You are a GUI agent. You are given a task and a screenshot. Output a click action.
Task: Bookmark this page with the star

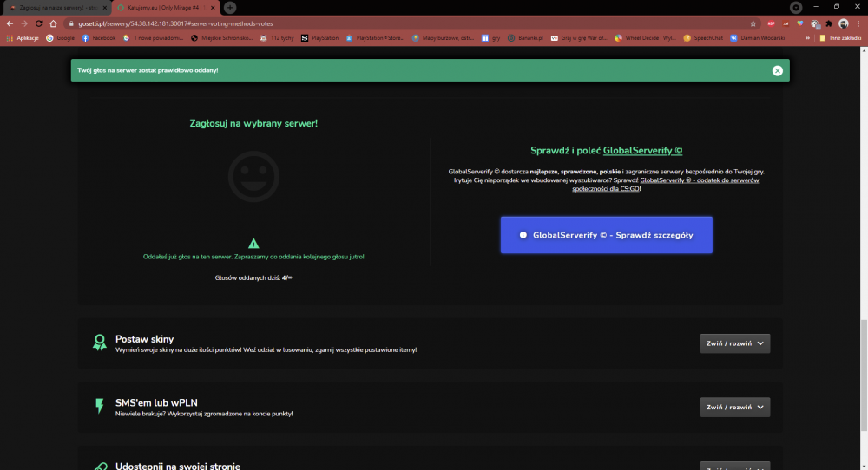tap(753, 23)
